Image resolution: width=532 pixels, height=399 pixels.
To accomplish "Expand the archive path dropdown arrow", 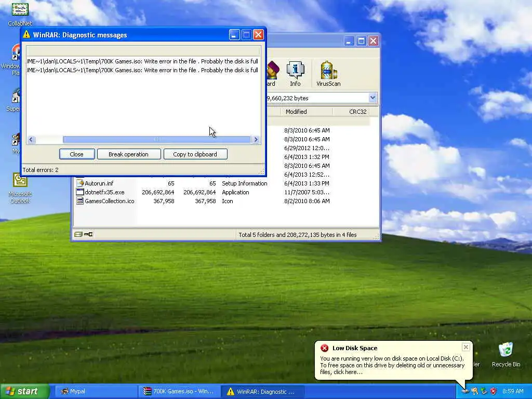I will 373,98.
